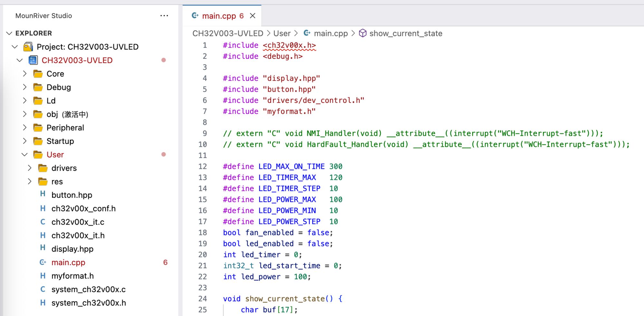
Task: Click line number 12 in the gutter
Action: point(203,167)
